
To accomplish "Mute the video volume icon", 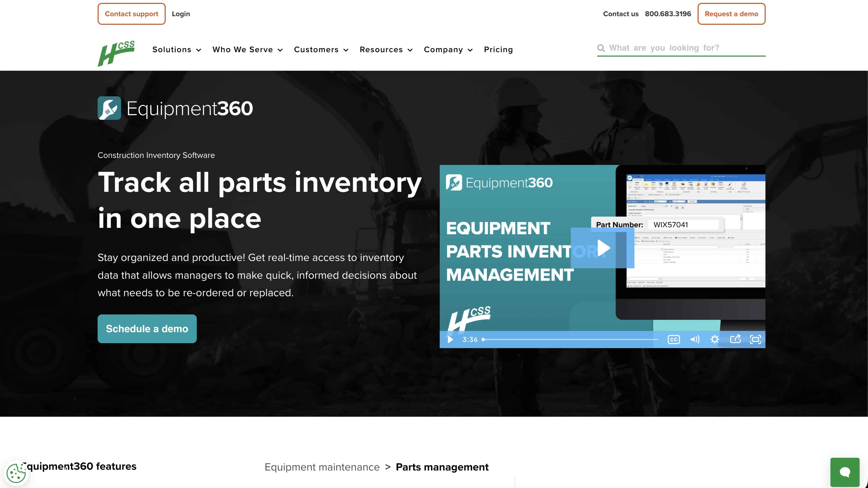I will [694, 339].
